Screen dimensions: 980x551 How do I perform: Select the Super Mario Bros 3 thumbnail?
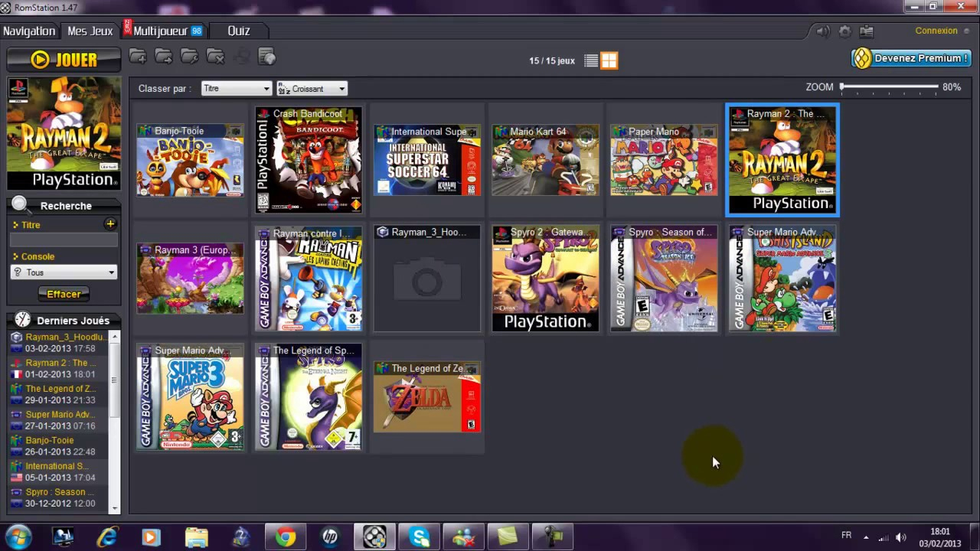tap(190, 397)
